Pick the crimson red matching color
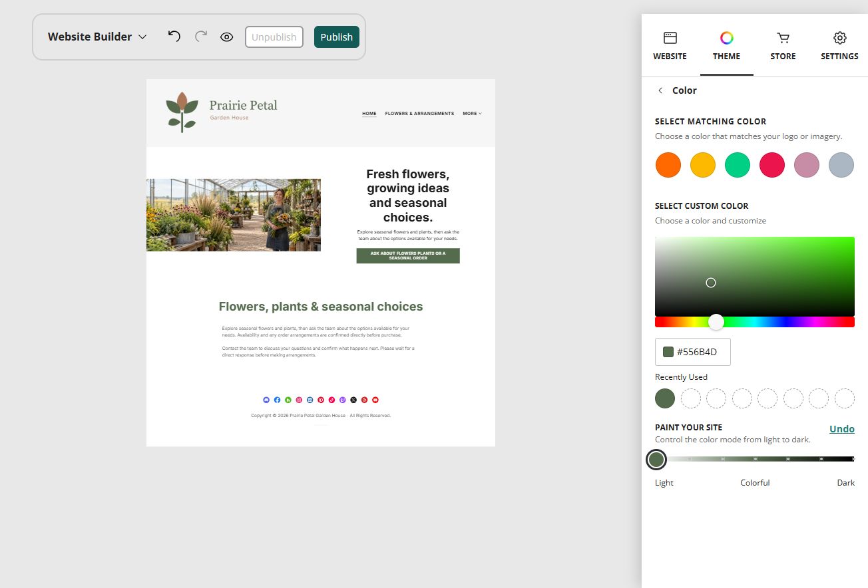 coord(772,165)
